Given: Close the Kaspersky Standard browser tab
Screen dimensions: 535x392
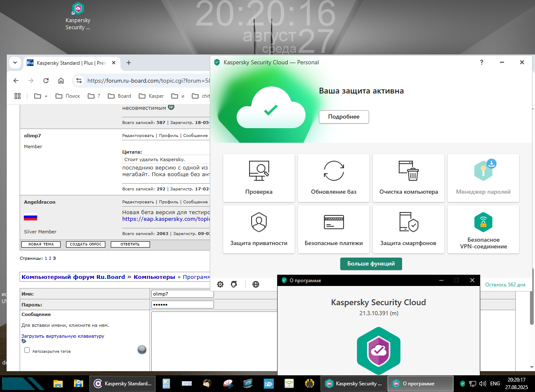Looking at the screenshot, I should pyautogui.click(x=113, y=63).
